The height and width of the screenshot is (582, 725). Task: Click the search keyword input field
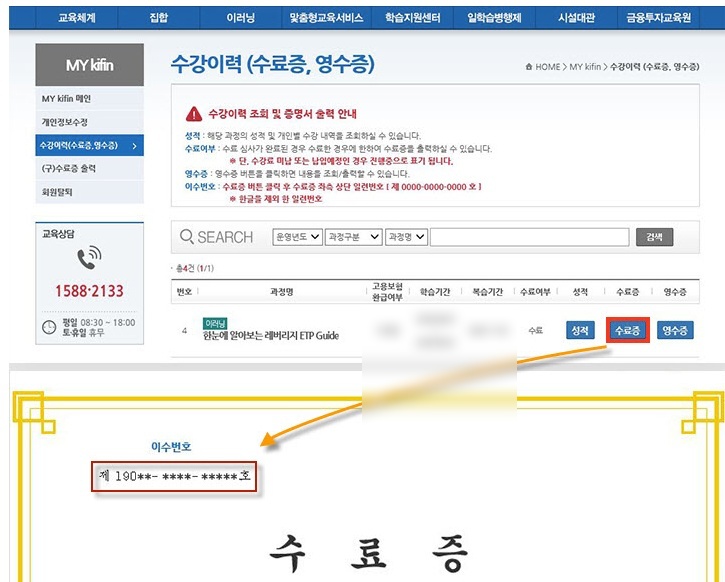529,237
